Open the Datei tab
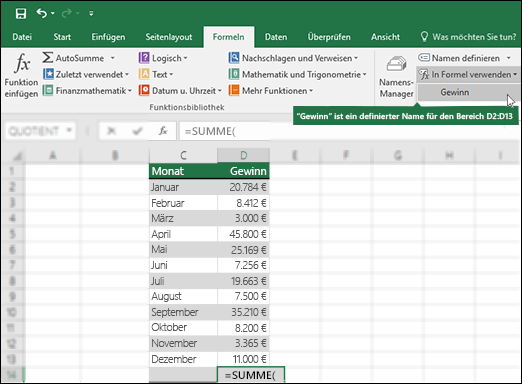Viewport: 522px width, 384px height. pos(22,37)
